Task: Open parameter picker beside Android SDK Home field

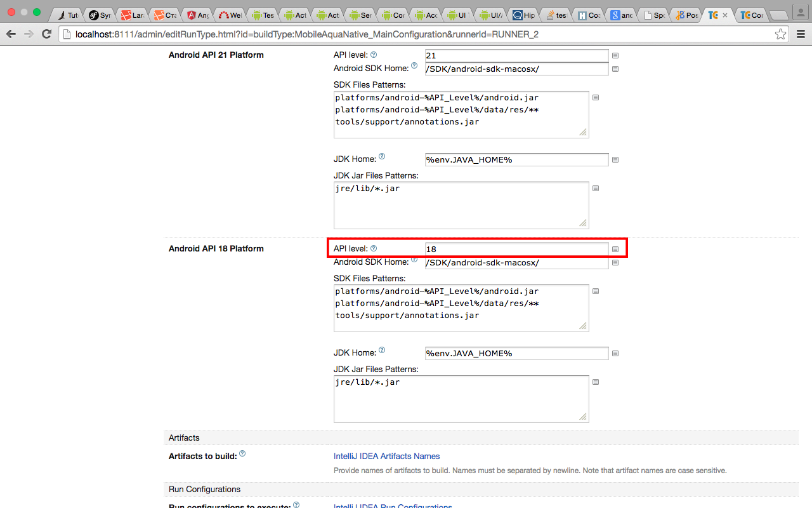Action: (615, 69)
